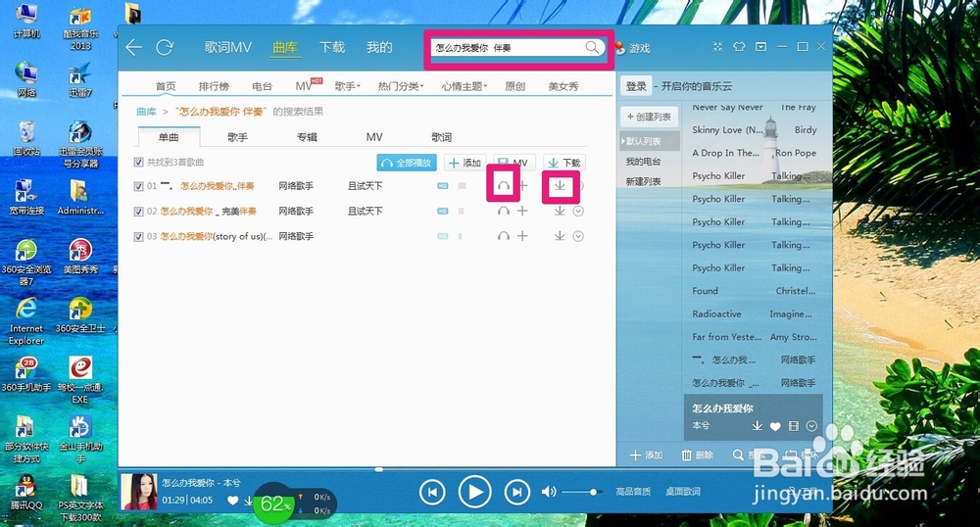The height and width of the screenshot is (527, 980).
Task: Play song 03 story of us
Action: point(503,236)
